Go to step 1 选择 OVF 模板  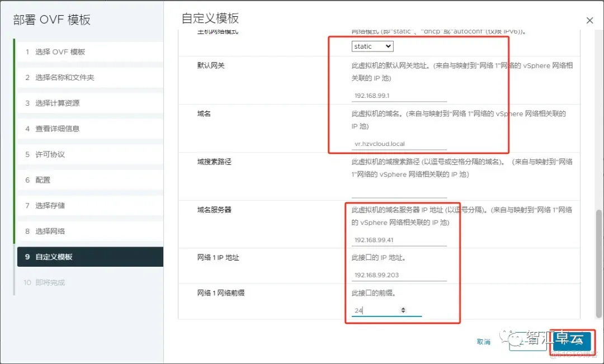click(x=90, y=51)
